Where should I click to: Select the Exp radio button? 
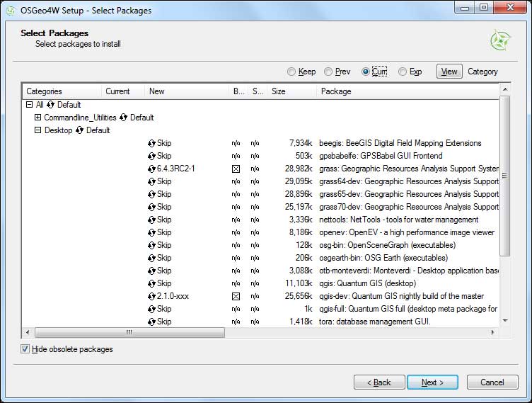403,72
